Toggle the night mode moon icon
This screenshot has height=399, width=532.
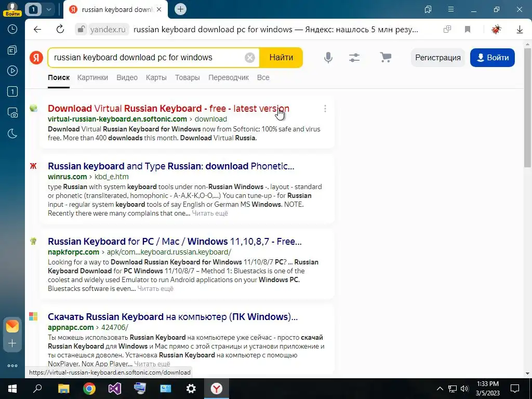pos(12,134)
